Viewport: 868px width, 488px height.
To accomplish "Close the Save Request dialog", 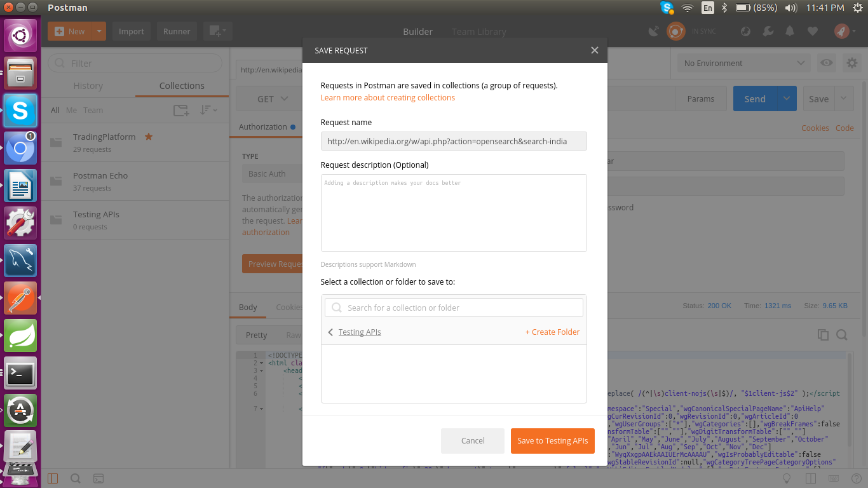I will click(594, 50).
